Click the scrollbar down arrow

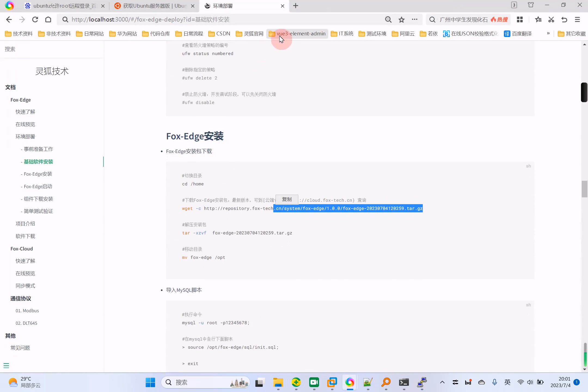(x=584, y=369)
